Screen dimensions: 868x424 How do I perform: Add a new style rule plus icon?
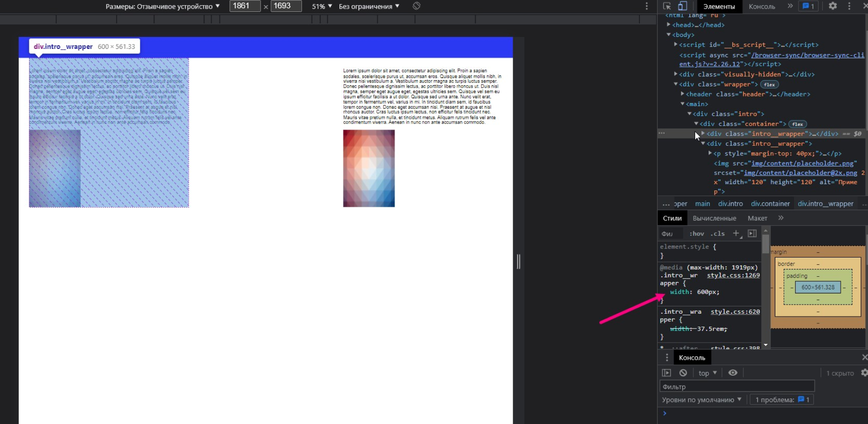pyautogui.click(x=736, y=234)
